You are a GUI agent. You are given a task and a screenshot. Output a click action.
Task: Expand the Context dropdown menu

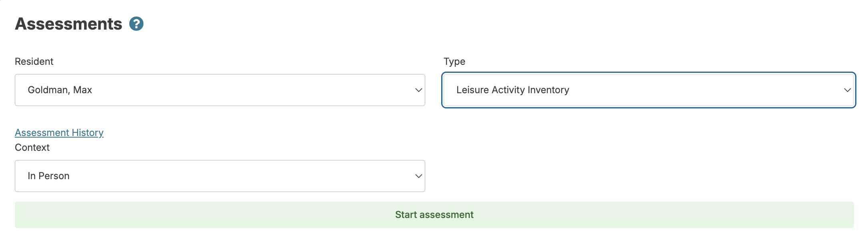(219, 176)
